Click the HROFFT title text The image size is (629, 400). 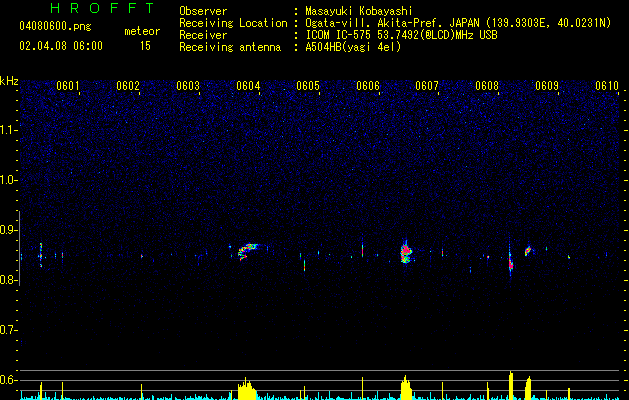click(103, 8)
